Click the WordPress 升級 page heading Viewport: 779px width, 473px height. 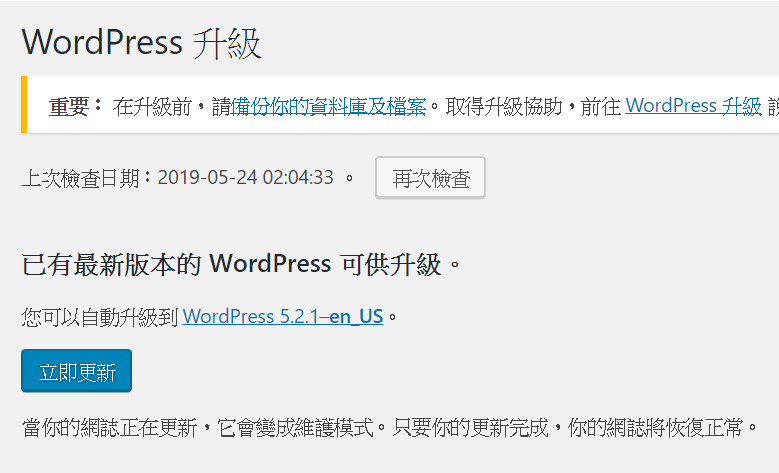click(x=142, y=43)
